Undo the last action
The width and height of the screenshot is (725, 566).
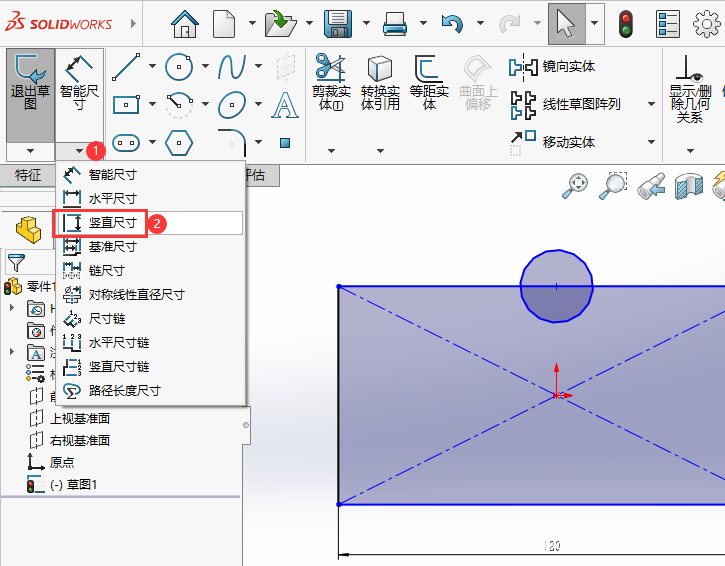452,23
